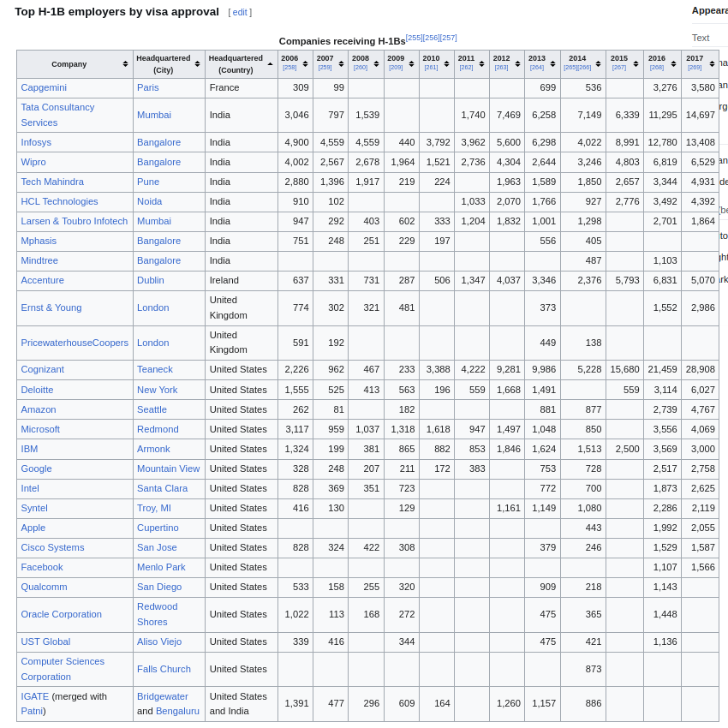Sort by the 2010 column arrows
This screenshot has width=728, height=728.
pyautogui.click(x=446, y=64)
